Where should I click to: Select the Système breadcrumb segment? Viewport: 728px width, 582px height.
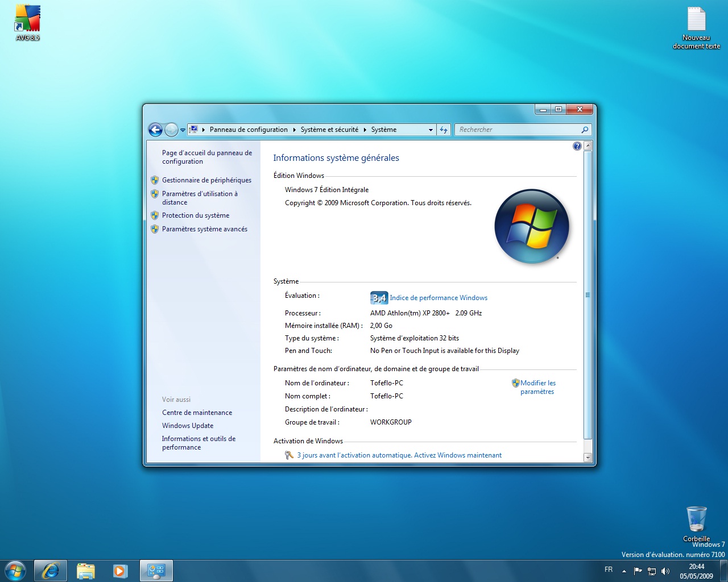(384, 130)
